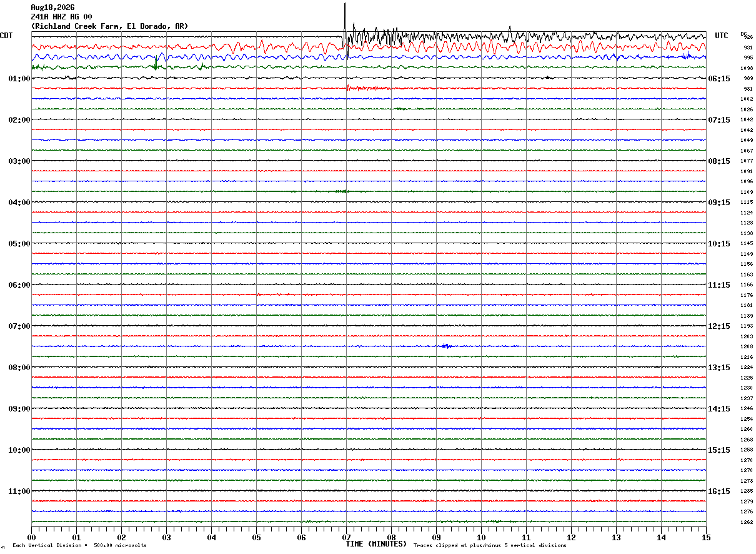Click the "TIME (MINUTES)" axis label
Image resolution: width=756 pixels, height=554 pixels.
click(376, 544)
